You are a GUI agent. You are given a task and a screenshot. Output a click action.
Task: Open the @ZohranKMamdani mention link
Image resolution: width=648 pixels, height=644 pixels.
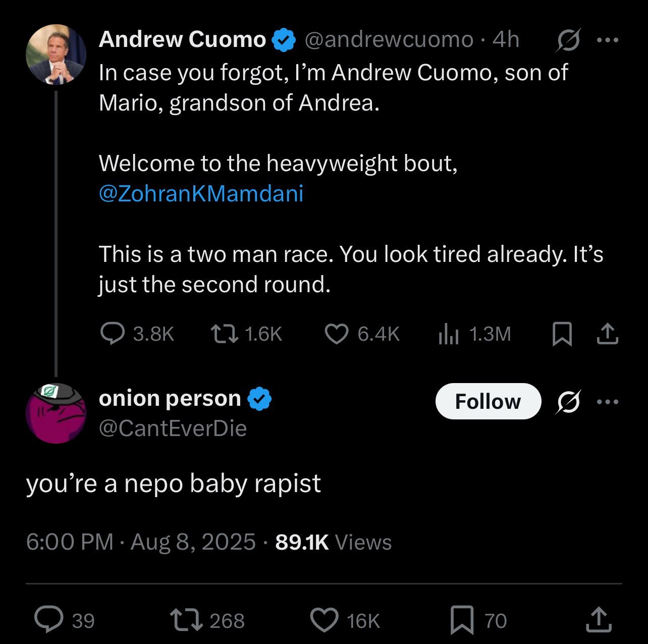tap(201, 193)
